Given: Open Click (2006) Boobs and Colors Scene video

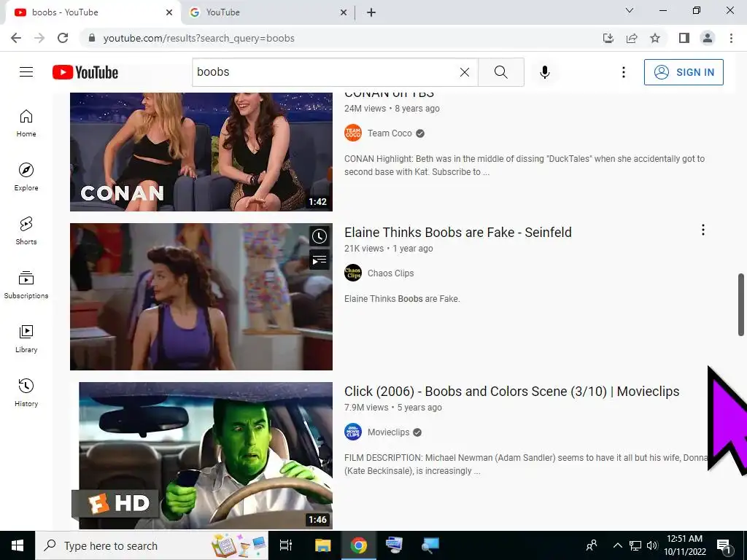Looking at the screenshot, I should pos(511,392).
